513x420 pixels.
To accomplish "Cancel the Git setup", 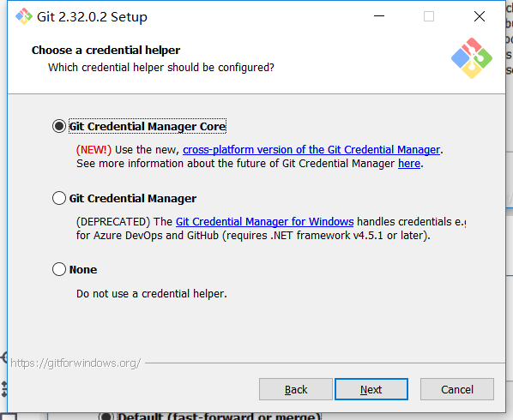I will [457, 389].
